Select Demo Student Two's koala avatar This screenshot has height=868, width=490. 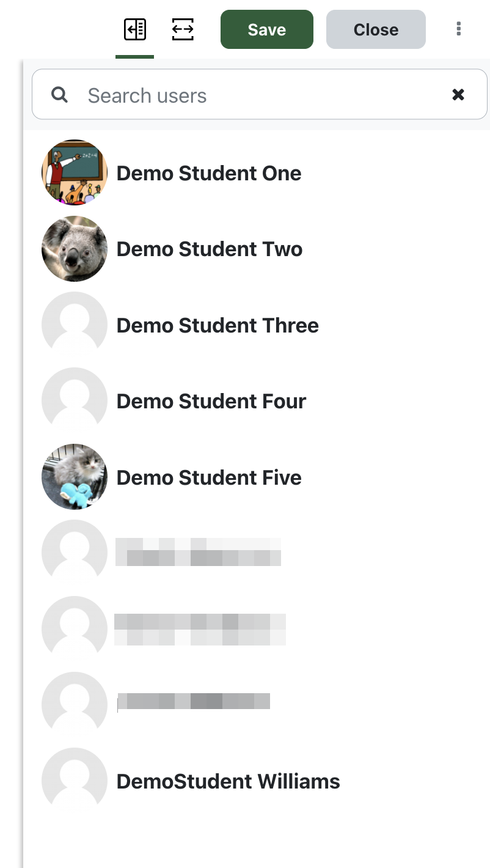[x=75, y=249]
